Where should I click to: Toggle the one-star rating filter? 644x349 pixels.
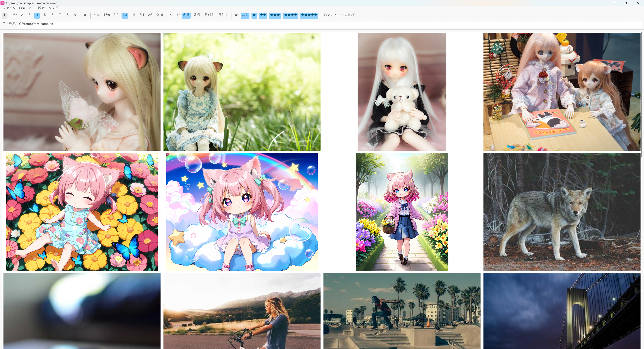pyautogui.click(x=254, y=15)
